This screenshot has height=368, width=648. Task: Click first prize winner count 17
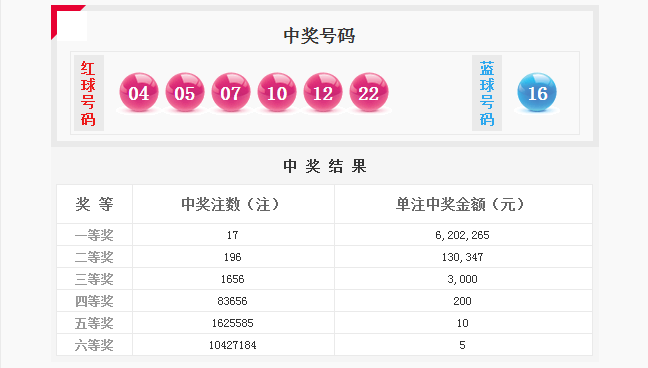coord(233,235)
